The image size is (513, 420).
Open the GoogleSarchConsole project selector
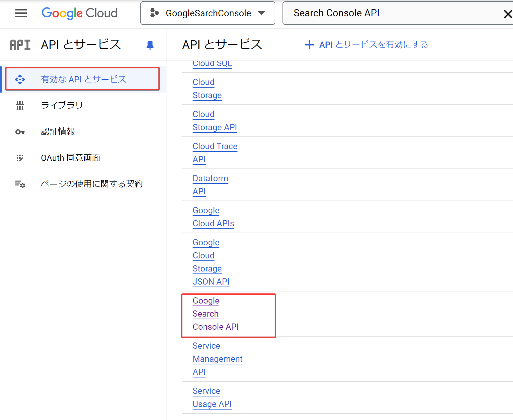[x=208, y=13]
